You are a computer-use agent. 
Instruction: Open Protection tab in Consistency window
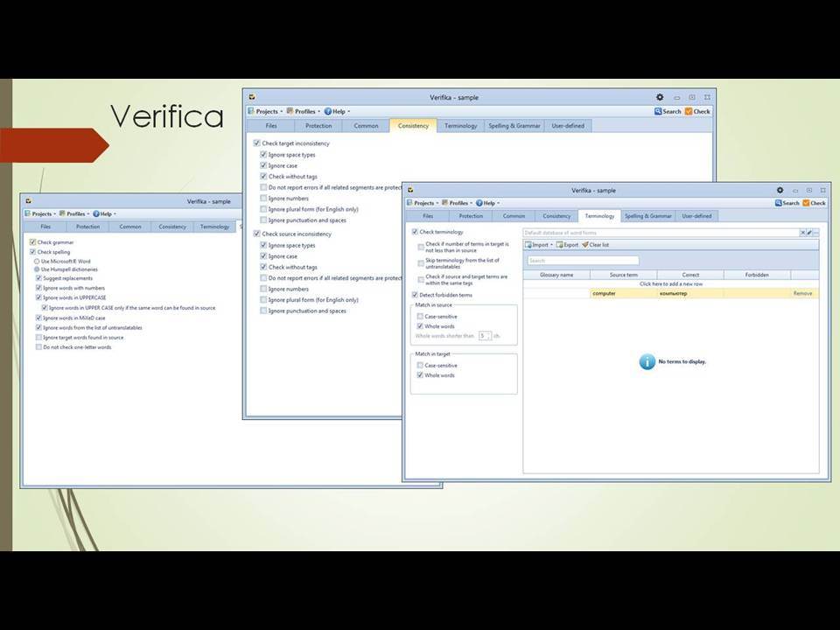318,126
